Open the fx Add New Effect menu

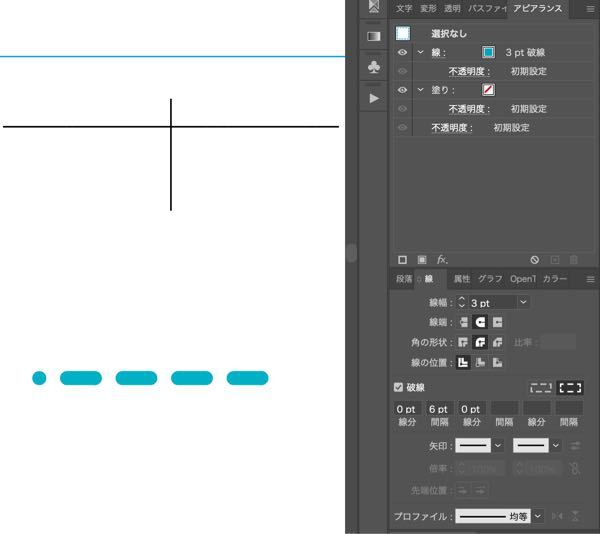tap(442, 260)
